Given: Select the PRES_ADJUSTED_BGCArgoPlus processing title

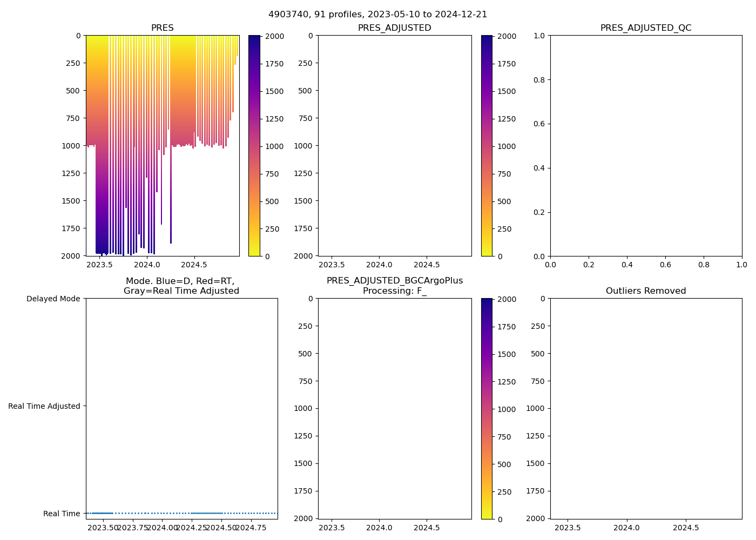Looking at the screenshot, I should pos(394,286).
